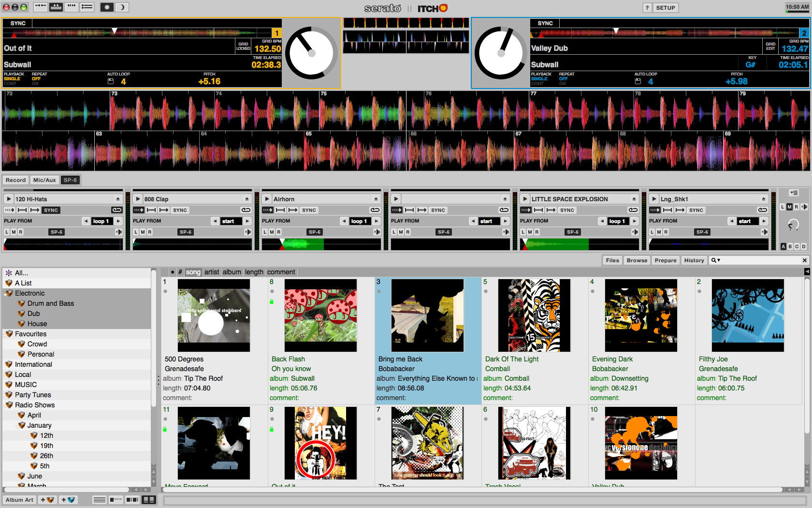Toggle SYNC on right deck
812x508 pixels.
click(x=545, y=23)
